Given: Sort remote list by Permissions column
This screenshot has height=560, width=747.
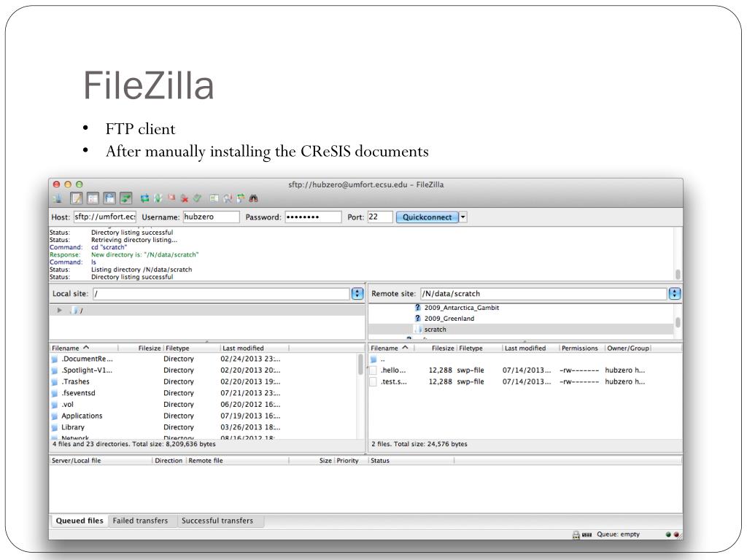Looking at the screenshot, I should 581,348.
